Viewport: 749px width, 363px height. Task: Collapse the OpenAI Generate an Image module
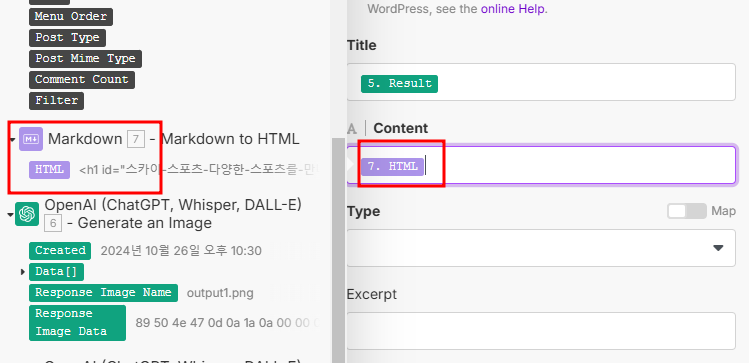(10, 215)
